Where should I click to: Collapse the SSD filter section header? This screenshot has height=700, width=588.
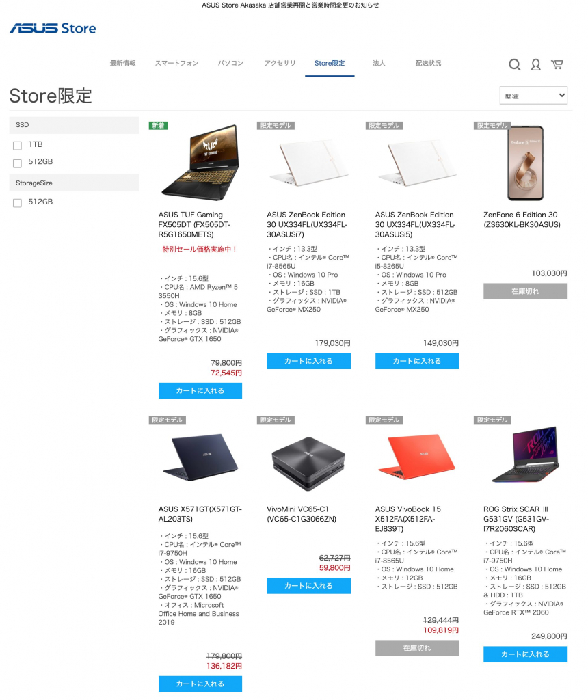74,125
